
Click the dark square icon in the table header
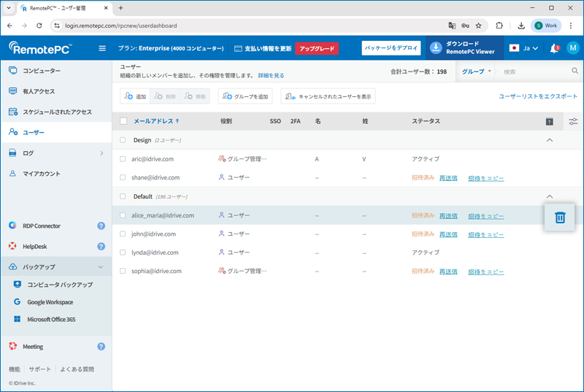point(550,121)
